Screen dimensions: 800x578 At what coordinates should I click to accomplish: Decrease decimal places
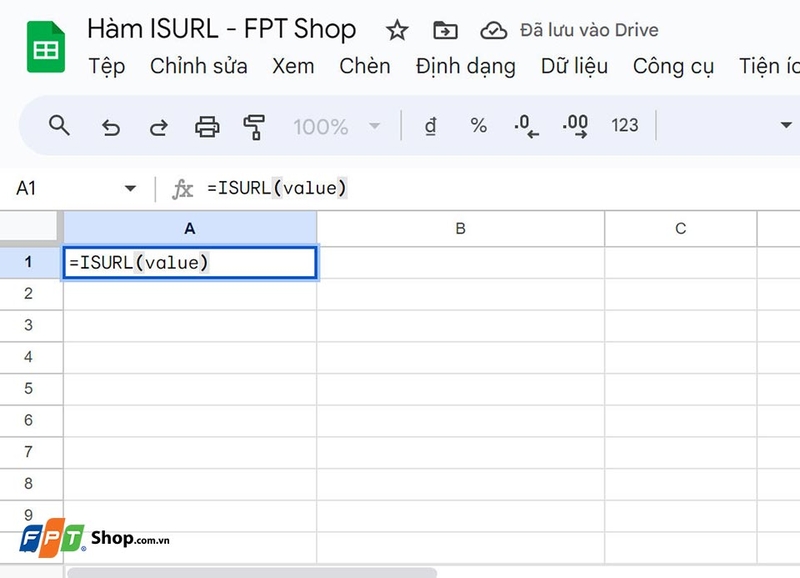526,126
